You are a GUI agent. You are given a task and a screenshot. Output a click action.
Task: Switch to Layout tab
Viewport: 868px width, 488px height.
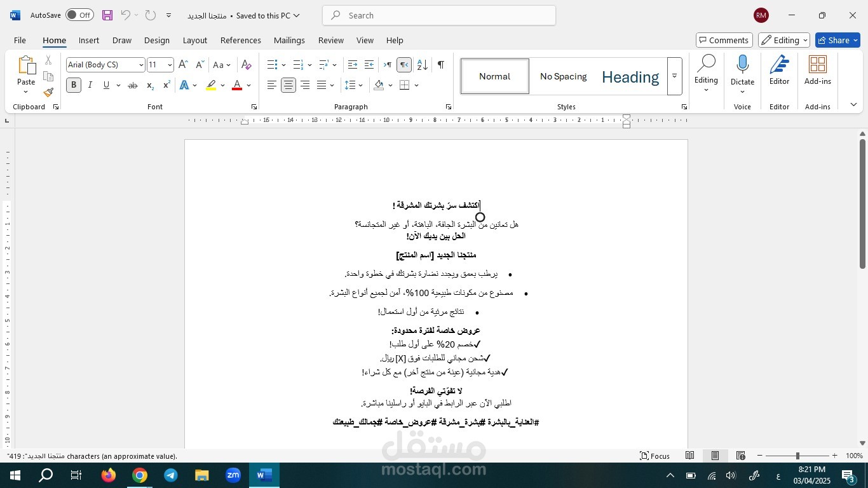195,40
